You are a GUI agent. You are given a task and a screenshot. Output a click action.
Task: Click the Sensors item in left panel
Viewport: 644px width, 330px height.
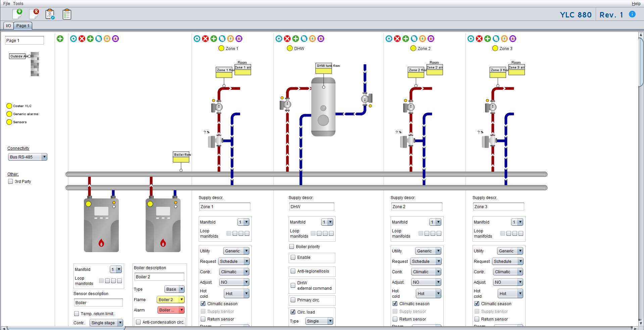coord(20,122)
